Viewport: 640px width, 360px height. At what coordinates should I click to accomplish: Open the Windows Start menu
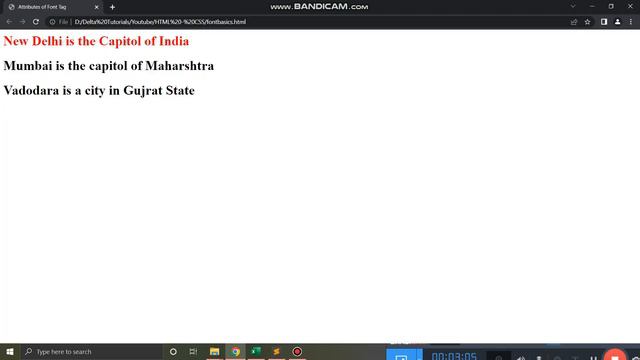pyautogui.click(x=10, y=351)
